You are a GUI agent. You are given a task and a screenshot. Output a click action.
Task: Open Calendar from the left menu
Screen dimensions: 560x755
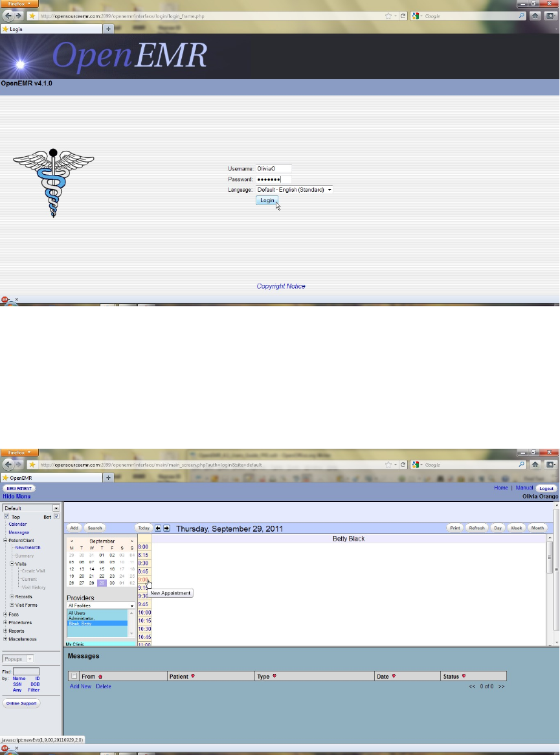(x=17, y=524)
